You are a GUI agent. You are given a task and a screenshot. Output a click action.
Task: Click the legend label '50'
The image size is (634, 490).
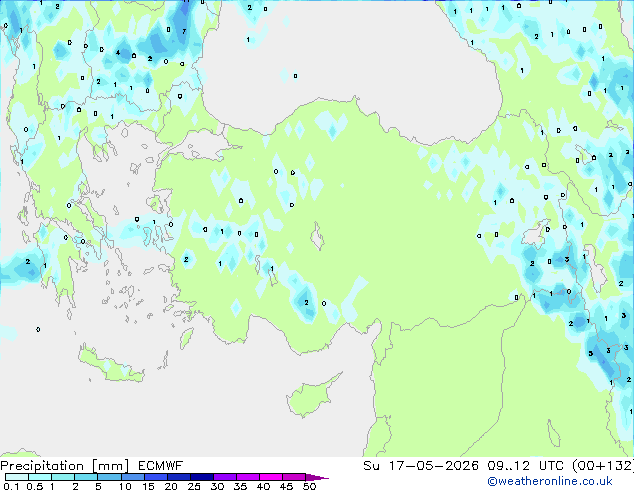pos(309,486)
